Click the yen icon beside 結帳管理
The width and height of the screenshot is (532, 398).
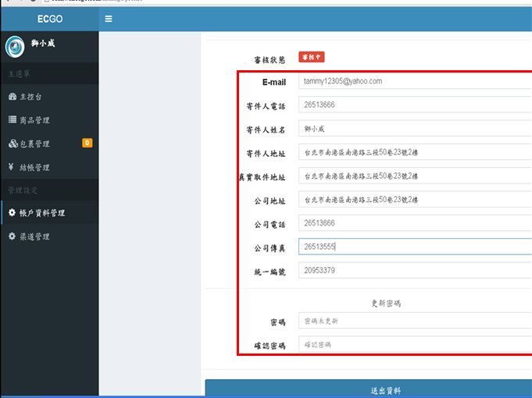(x=11, y=167)
